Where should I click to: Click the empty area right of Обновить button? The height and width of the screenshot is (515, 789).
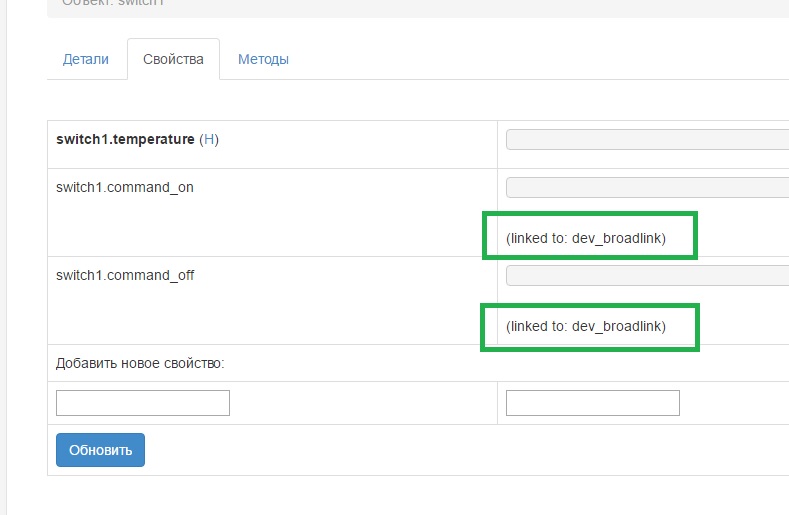450,450
